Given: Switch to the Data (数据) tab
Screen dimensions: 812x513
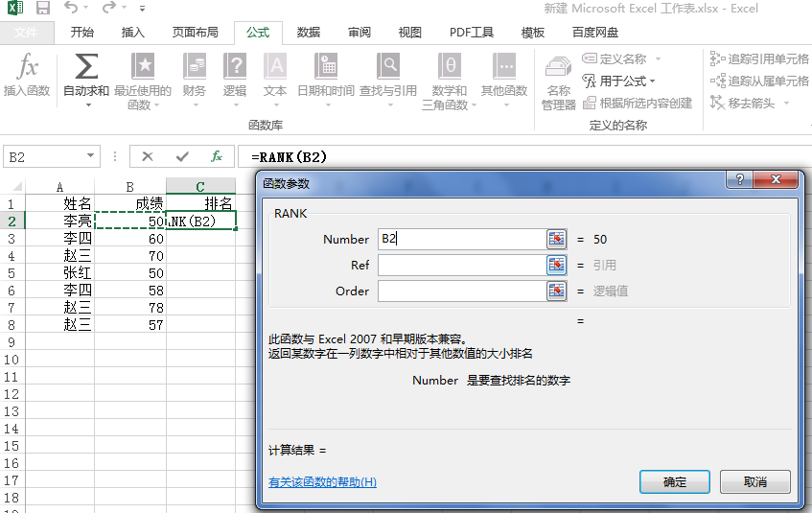Looking at the screenshot, I should coord(308,33).
